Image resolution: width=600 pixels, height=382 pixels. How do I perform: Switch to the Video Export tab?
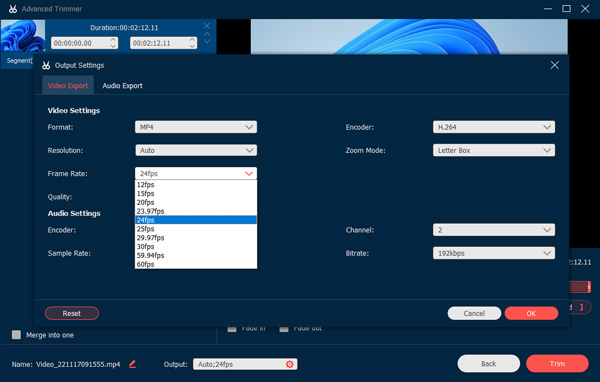click(68, 85)
